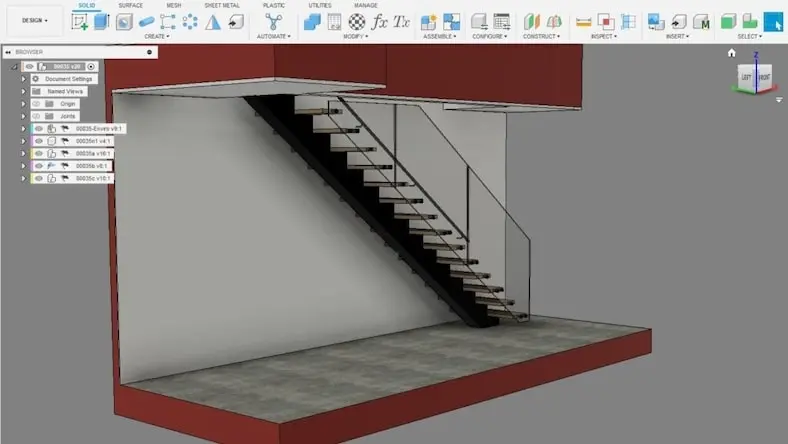Click the Insert Decal image icon
This screenshot has width=788, height=444.
click(x=656, y=22)
